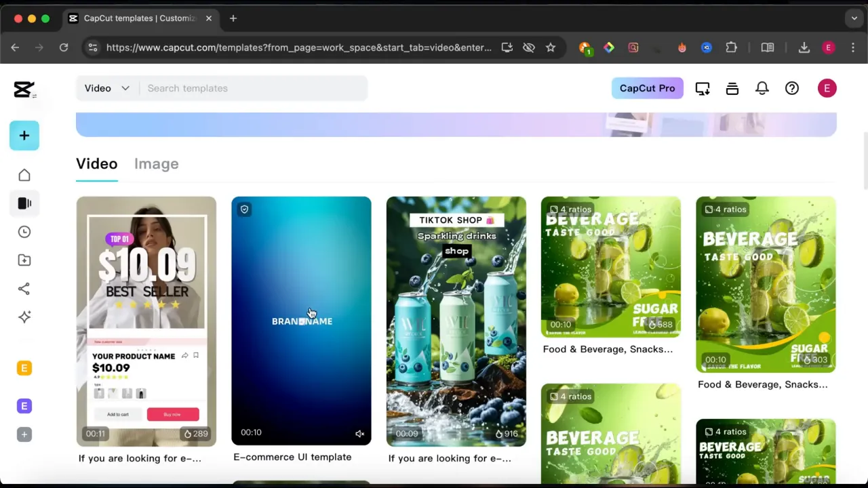Image resolution: width=868 pixels, height=488 pixels.
Task: Open the account menu via the E avatar
Action: click(827, 88)
